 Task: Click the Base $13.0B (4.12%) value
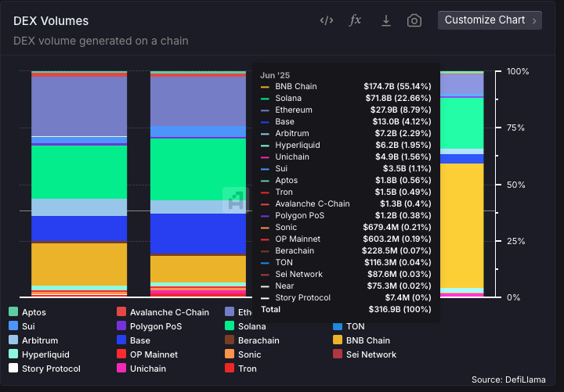click(402, 121)
